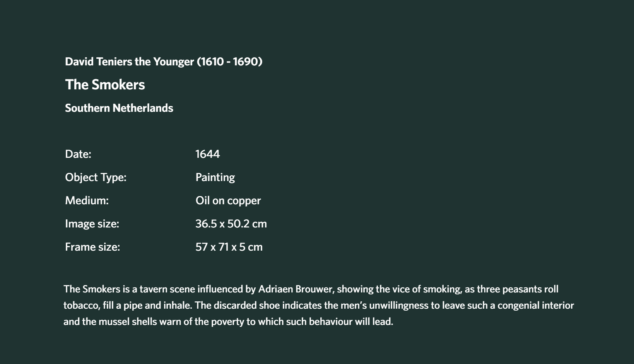Click the lifespan (1610 - 1690) text
Image resolution: width=634 pixels, height=364 pixels.
tap(230, 62)
